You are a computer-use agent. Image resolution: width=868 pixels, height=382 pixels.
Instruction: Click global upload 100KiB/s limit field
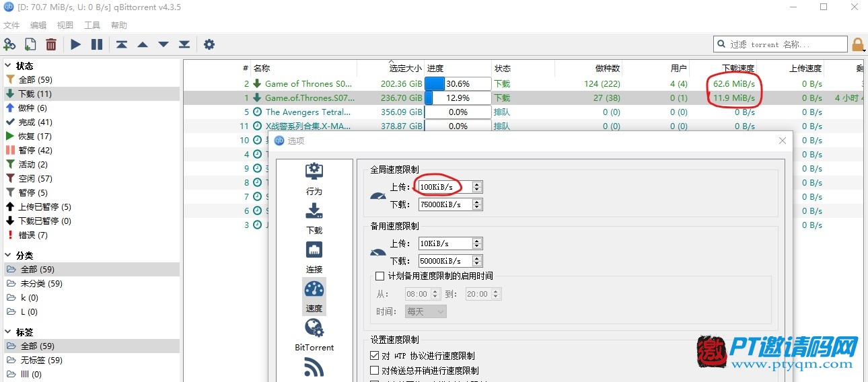tap(445, 187)
